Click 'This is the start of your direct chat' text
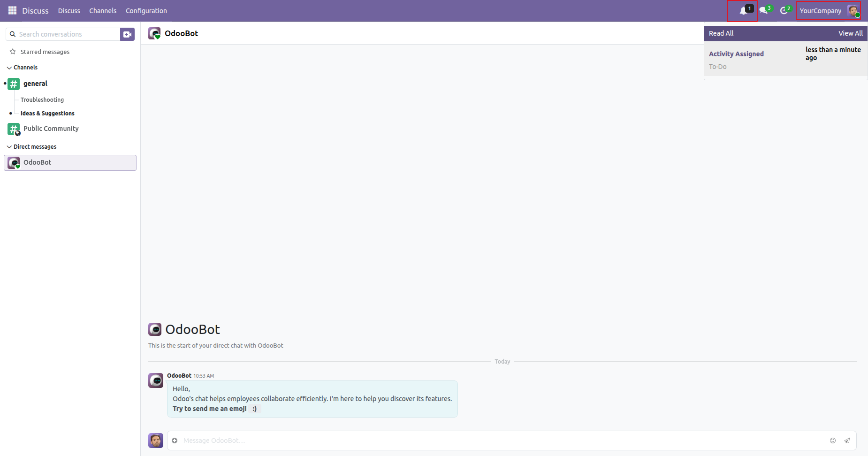This screenshot has height=456, width=868. (216, 346)
